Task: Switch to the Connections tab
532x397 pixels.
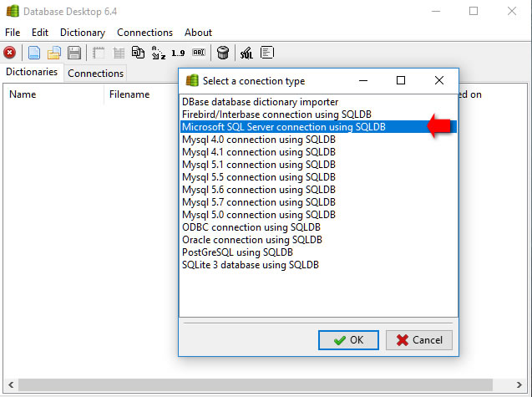Action: click(96, 74)
